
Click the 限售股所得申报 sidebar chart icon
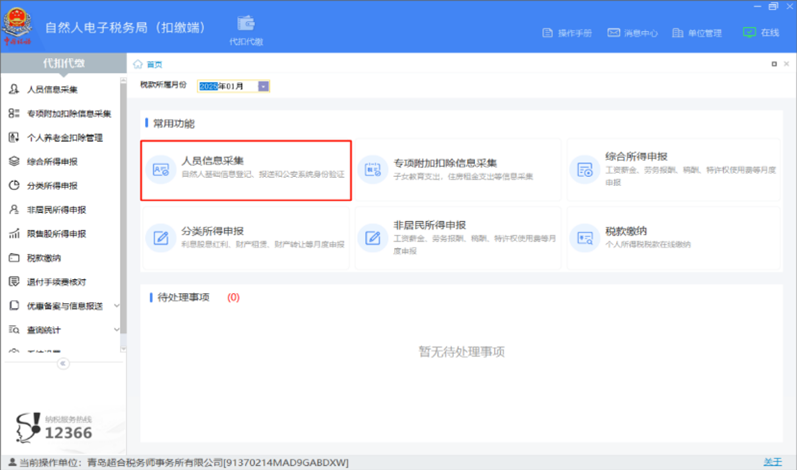pos(14,234)
